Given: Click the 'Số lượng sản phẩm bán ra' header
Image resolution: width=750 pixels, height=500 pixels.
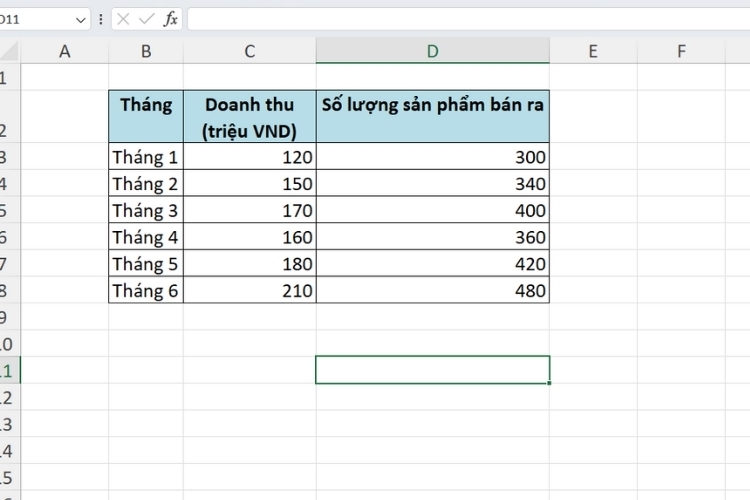Looking at the screenshot, I should pyautogui.click(x=432, y=116).
